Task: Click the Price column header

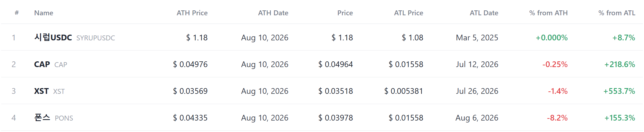Action: [x=345, y=13]
